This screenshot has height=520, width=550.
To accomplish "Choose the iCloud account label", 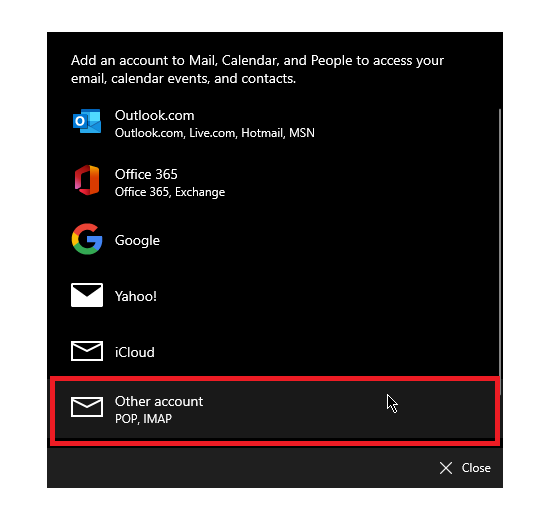I will 135,352.
